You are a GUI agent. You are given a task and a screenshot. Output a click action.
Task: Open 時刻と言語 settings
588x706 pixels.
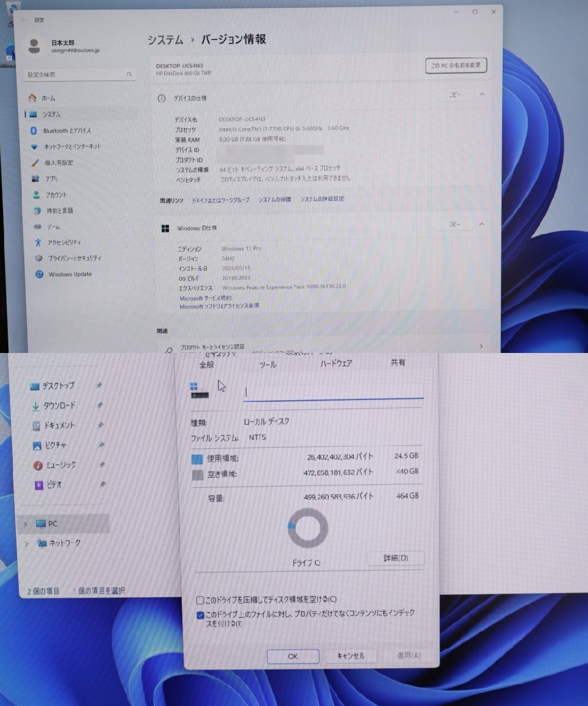pyautogui.click(x=53, y=211)
